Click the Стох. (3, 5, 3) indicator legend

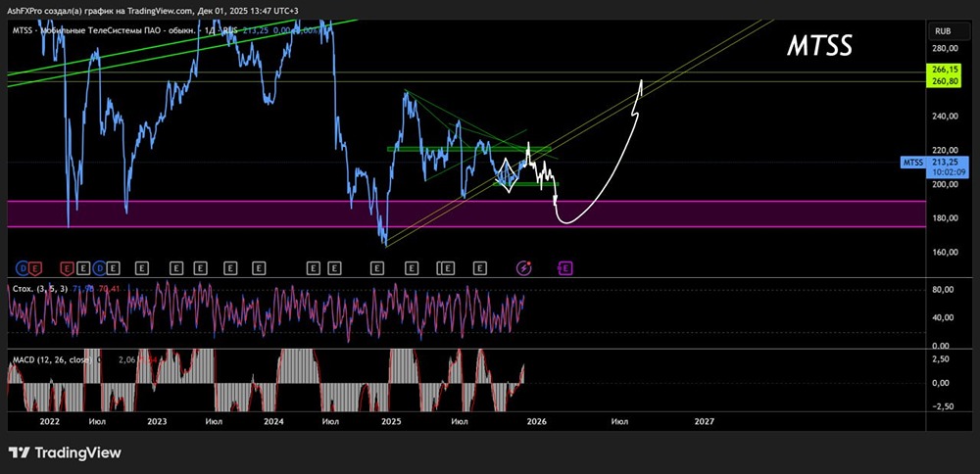[39, 289]
